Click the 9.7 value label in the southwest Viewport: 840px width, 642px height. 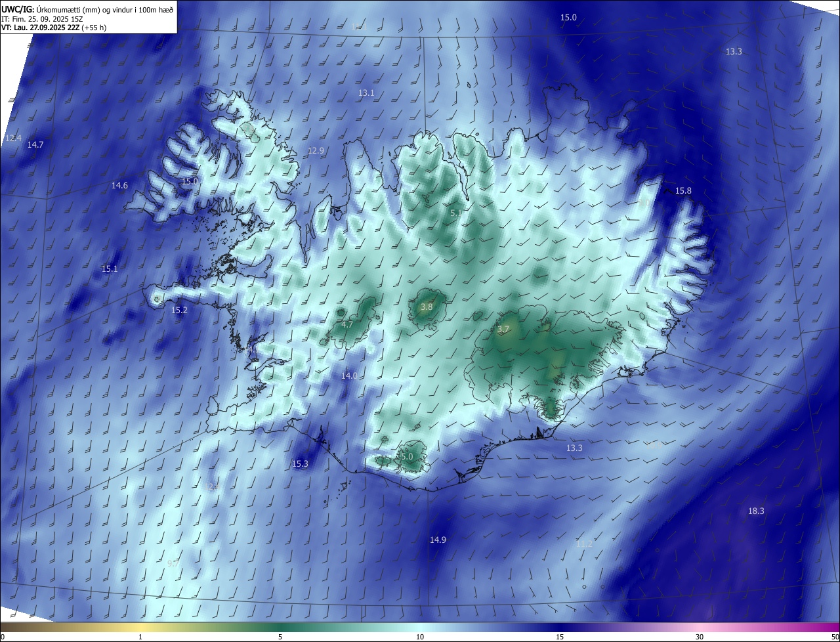(x=173, y=564)
